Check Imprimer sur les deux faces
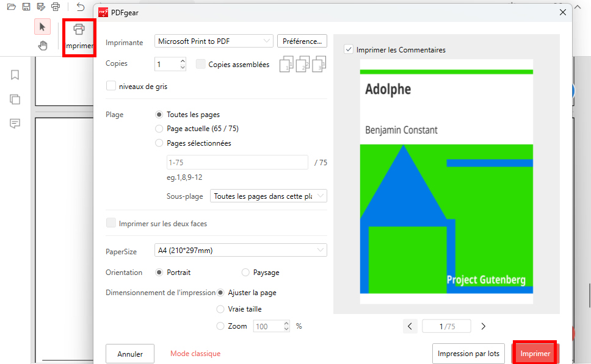Image resolution: width=591 pixels, height=364 pixels. pyautogui.click(x=111, y=223)
